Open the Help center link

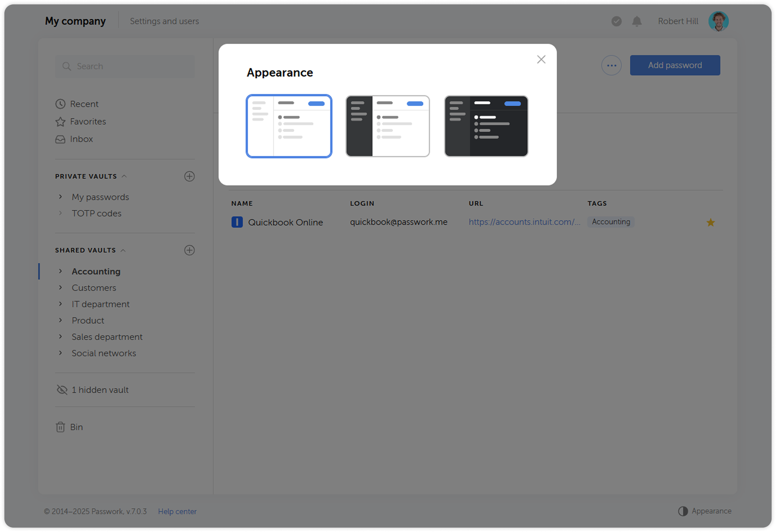click(177, 511)
